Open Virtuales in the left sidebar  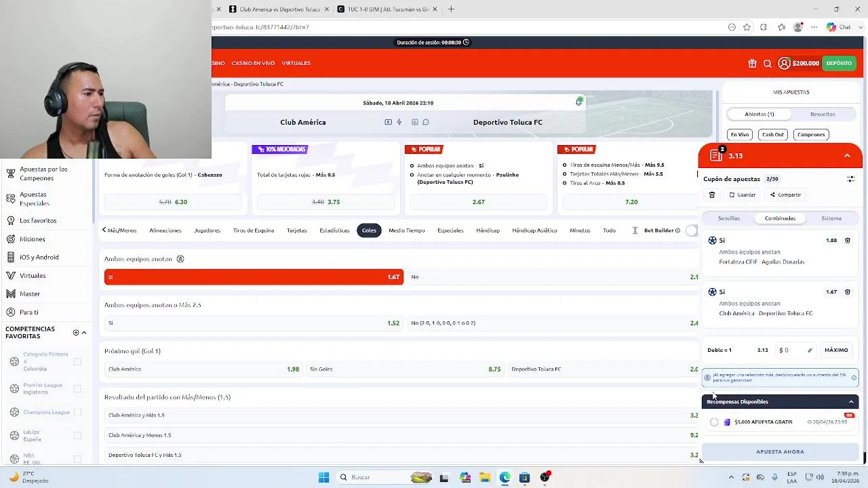33,276
